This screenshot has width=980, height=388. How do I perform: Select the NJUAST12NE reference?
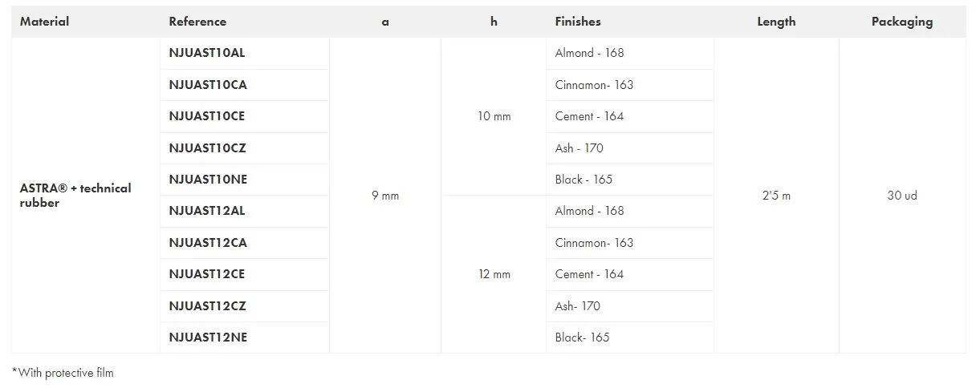(208, 337)
